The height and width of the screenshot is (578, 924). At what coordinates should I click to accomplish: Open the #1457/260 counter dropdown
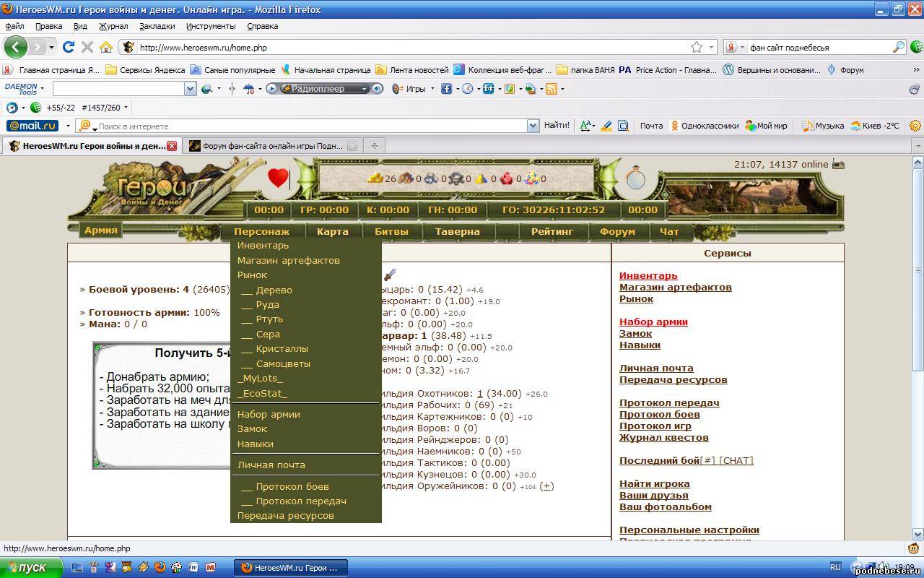pyautogui.click(x=126, y=108)
